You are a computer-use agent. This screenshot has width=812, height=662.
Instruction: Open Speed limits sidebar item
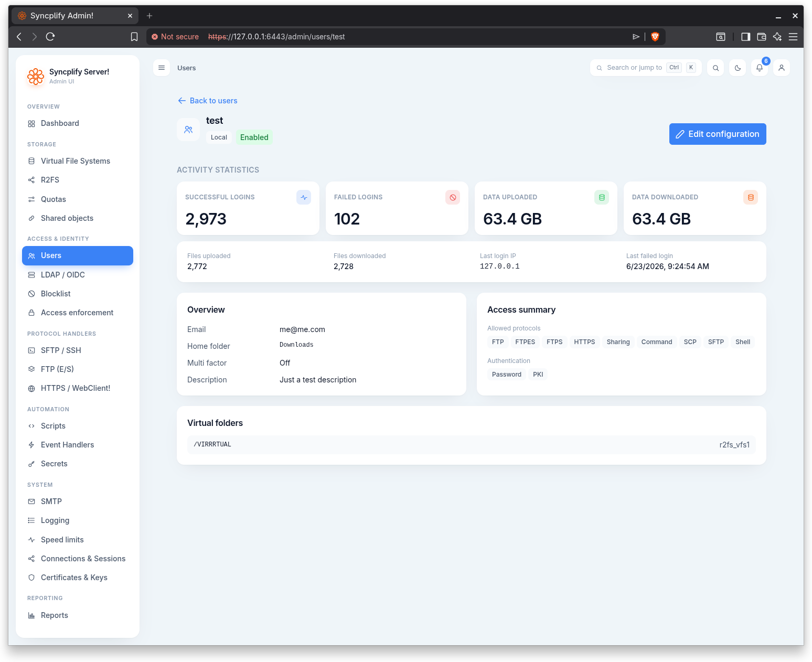(78, 540)
